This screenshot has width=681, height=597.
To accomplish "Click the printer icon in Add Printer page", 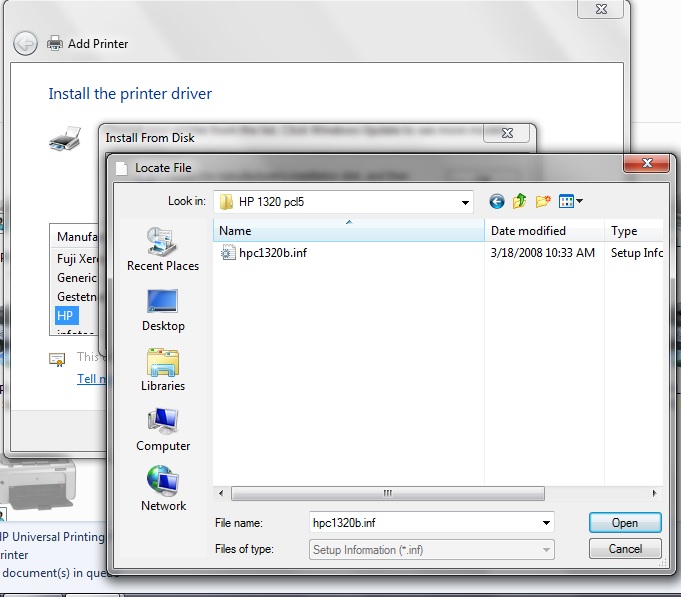I will [x=65, y=139].
